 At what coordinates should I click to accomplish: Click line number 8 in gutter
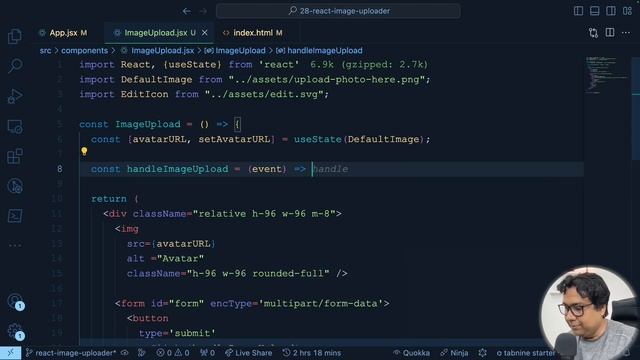click(x=60, y=169)
